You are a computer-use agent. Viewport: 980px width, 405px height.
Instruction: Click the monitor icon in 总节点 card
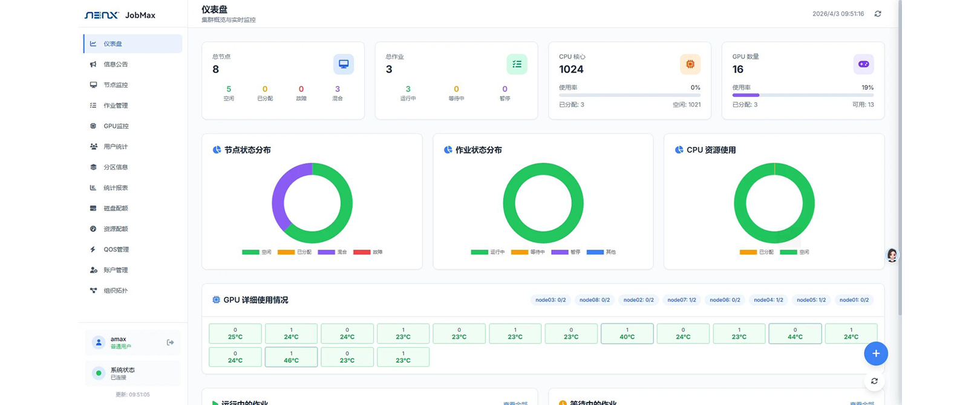pyautogui.click(x=344, y=64)
